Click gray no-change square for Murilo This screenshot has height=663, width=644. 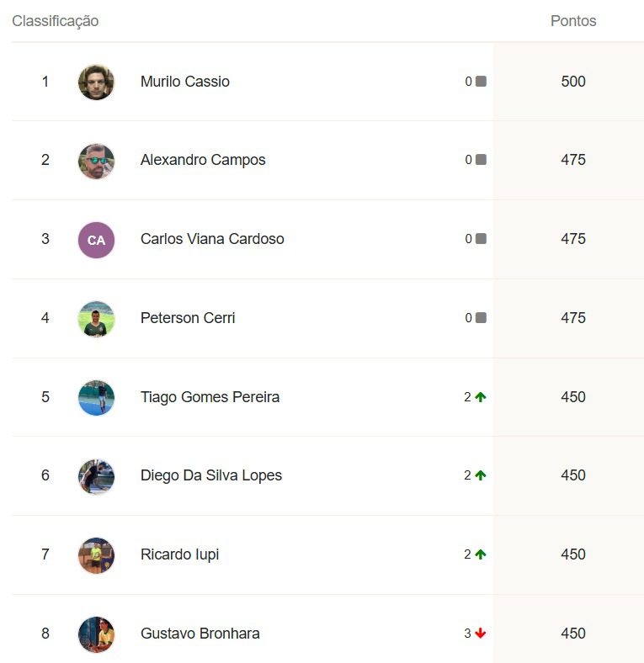481,81
